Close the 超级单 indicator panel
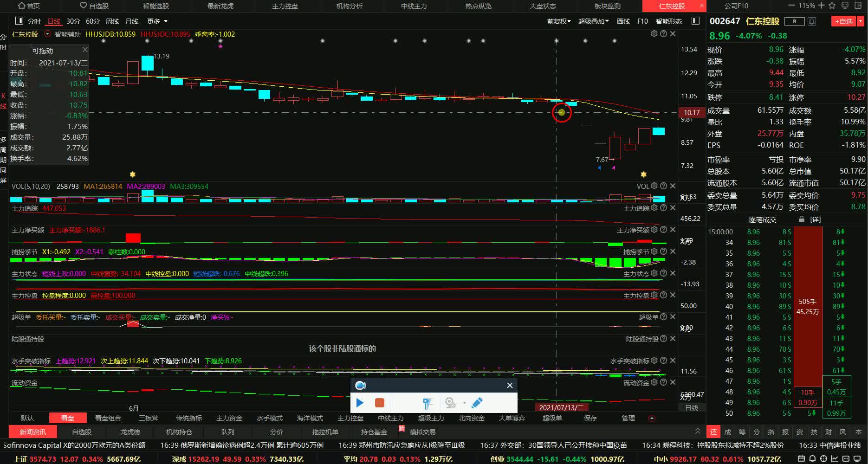 673,317
